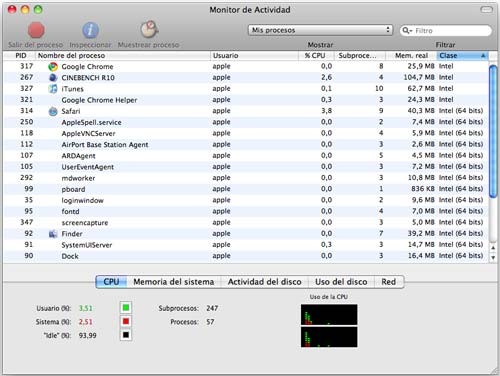Open the Uso del disco tab
This screenshot has height=376, width=500.
pyautogui.click(x=341, y=282)
